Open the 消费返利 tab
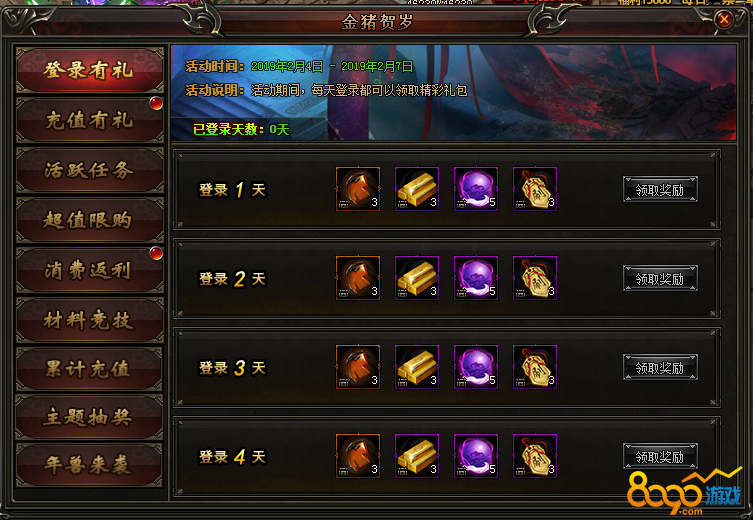The image size is (753, 520). pos(89,270)
